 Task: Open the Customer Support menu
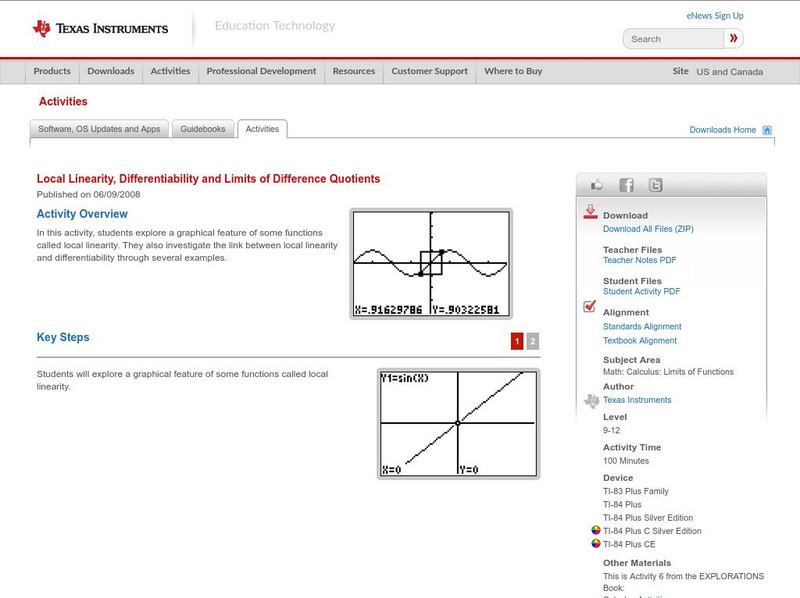(x=430, y=71)
